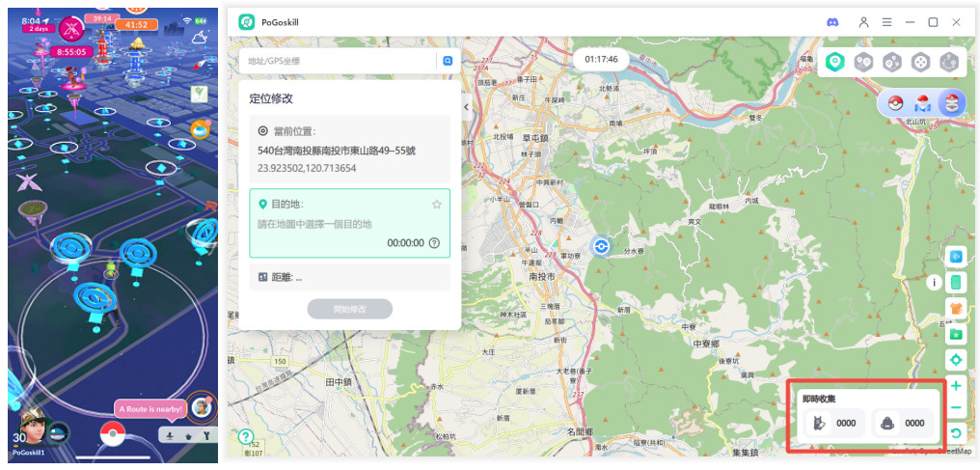Click the Pokemon counter showing 0000
The height and width of the screenshot is (470, 980).
click(x=835, y=423)
